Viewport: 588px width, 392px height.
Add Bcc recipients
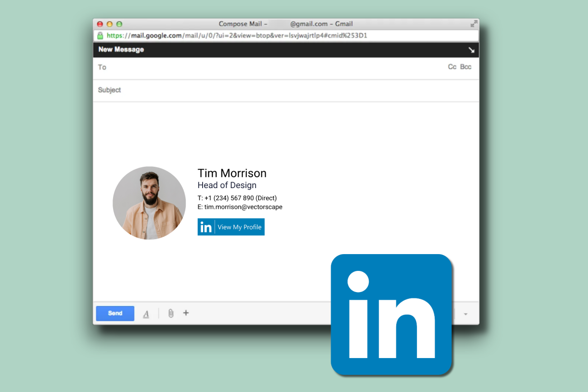coord(465,66)
